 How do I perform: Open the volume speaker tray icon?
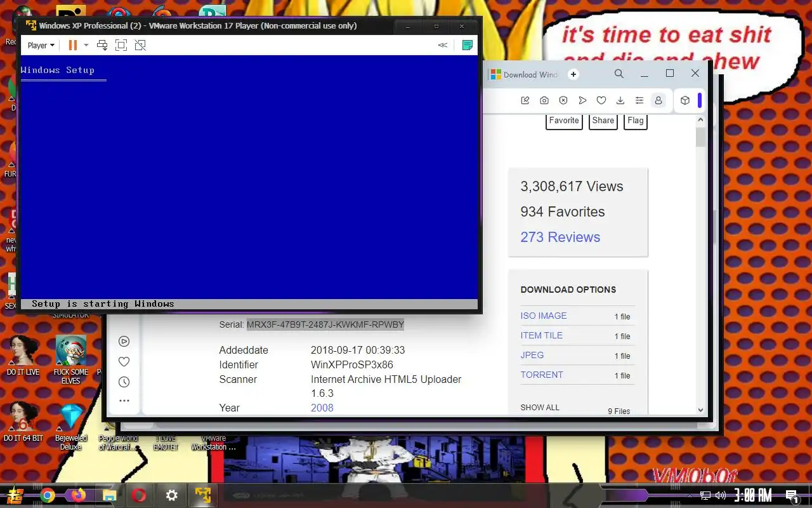click(721, 495)
